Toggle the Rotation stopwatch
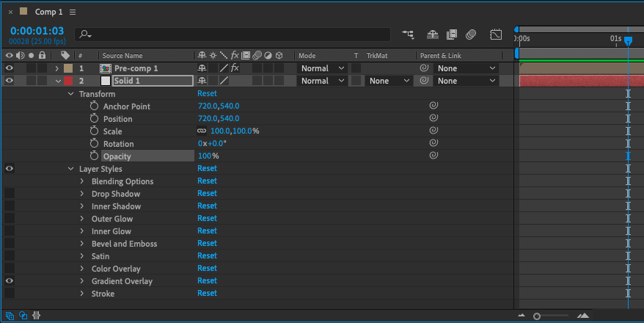The width and height of the screenshot is (644, 323). [x=94, y=143]
